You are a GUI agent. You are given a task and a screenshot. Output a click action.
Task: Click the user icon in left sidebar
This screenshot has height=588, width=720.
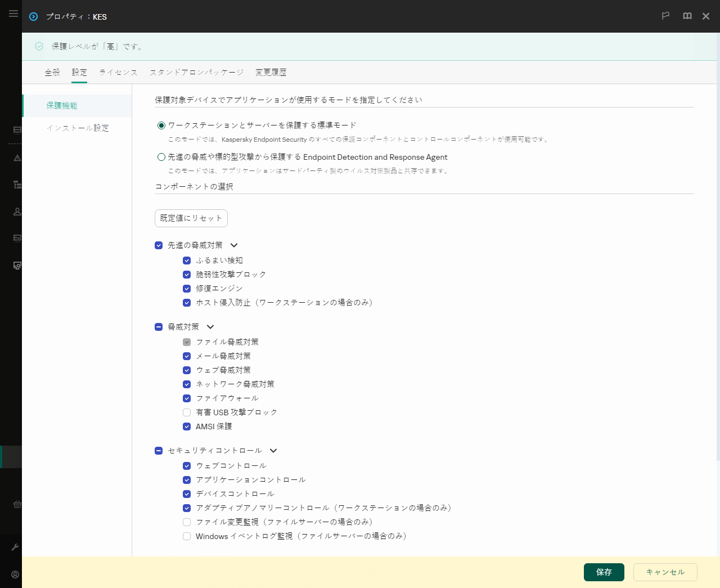[x=17, y=212]
